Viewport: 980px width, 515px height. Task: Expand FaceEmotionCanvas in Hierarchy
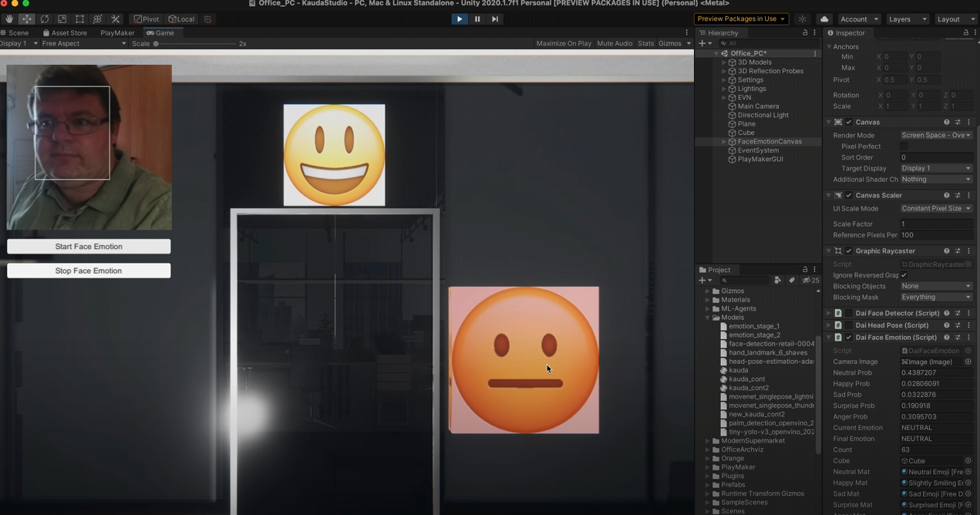pos(723,142)
